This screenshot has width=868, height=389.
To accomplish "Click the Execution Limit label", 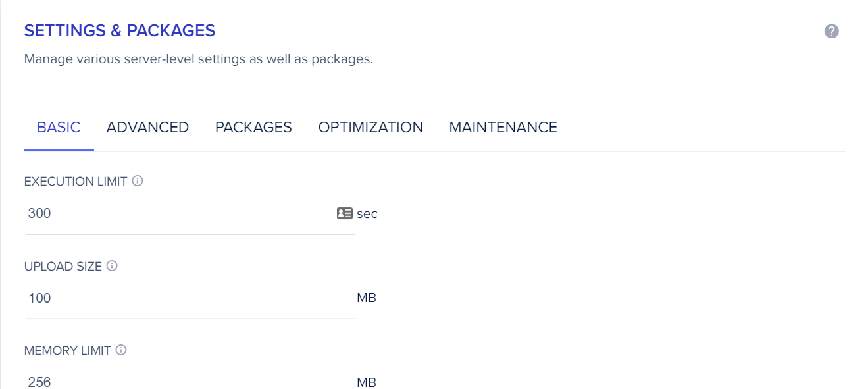I will point(76,181).
